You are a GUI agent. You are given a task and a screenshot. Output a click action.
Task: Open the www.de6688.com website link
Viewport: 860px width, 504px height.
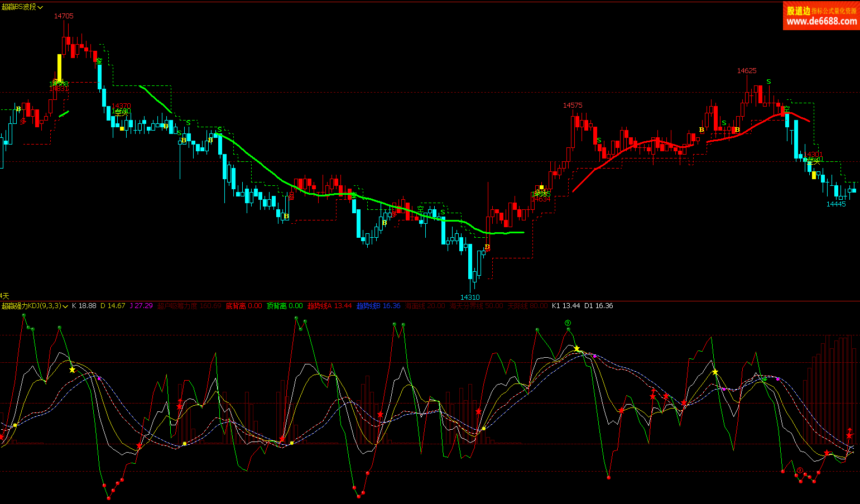821,22
